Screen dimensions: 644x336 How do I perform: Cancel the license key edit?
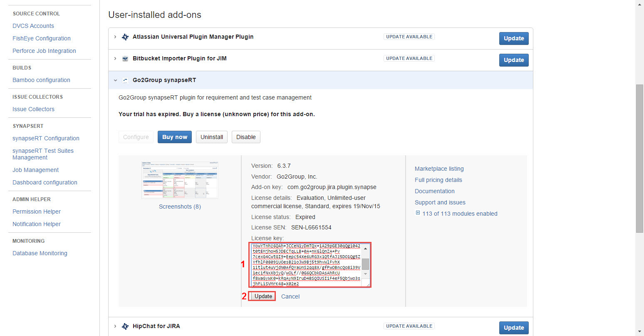(x=290, y=296)
